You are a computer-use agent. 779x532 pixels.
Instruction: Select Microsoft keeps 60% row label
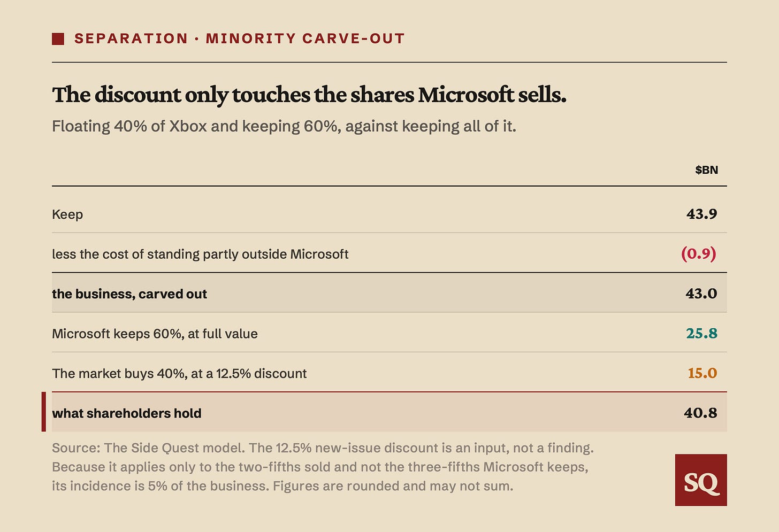[155, 334]
